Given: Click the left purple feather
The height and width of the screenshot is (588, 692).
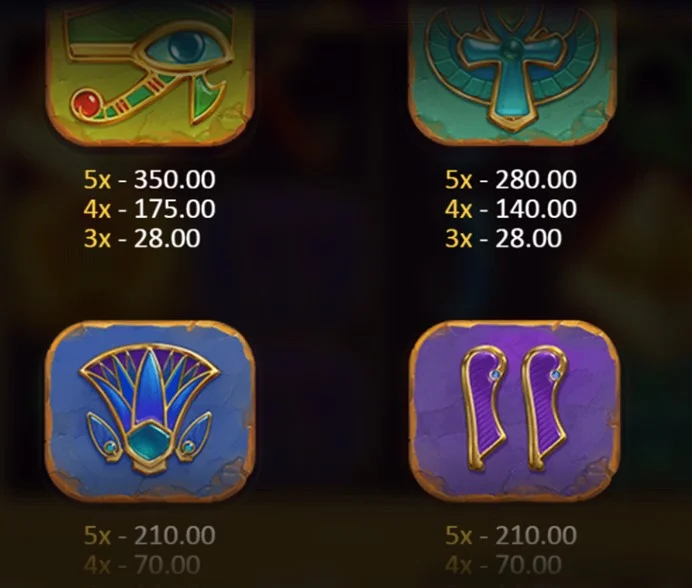Looking at the screenshot, I should point(483,408).
